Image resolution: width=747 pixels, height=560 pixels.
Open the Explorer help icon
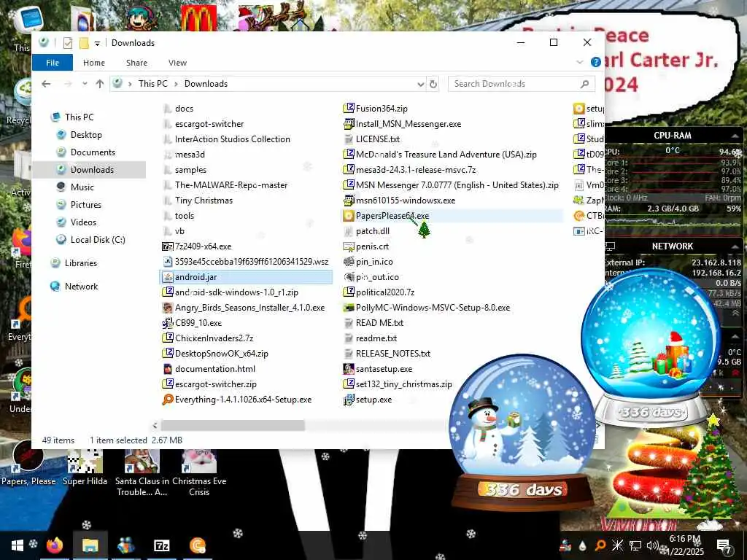click(595, 62)
